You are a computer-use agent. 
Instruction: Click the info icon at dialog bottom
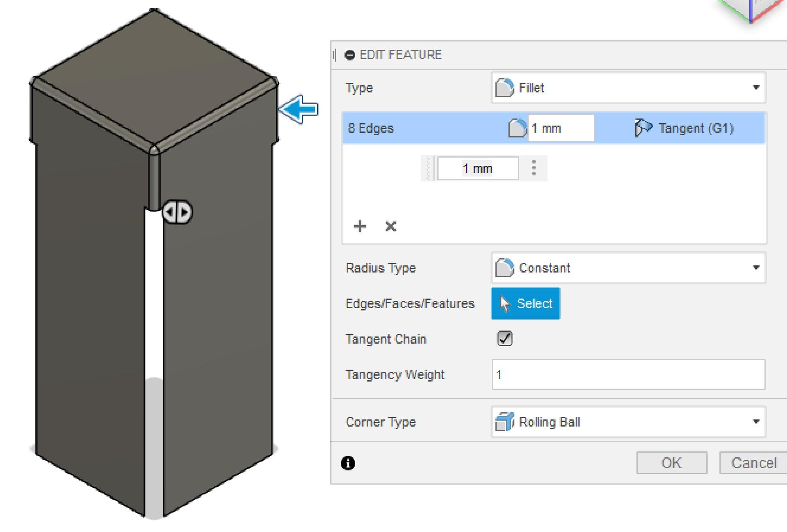click(x=348, y=463)
